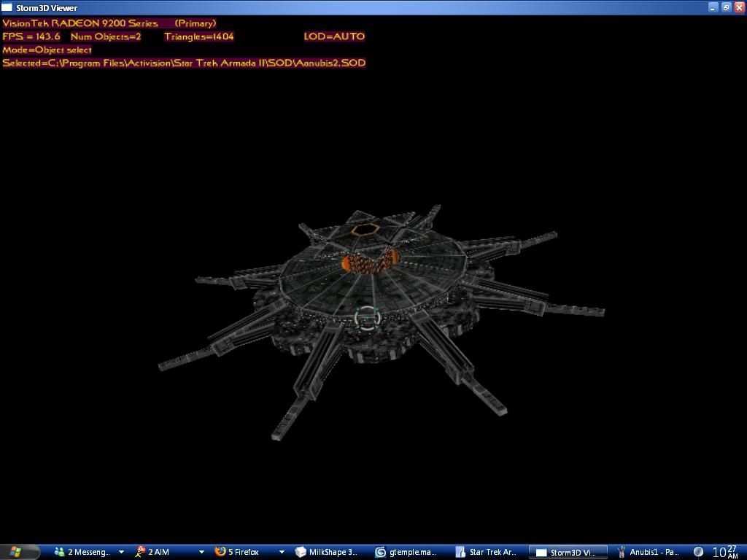Switch to the Star Trek Armada taskbar window

coord(487,552)
